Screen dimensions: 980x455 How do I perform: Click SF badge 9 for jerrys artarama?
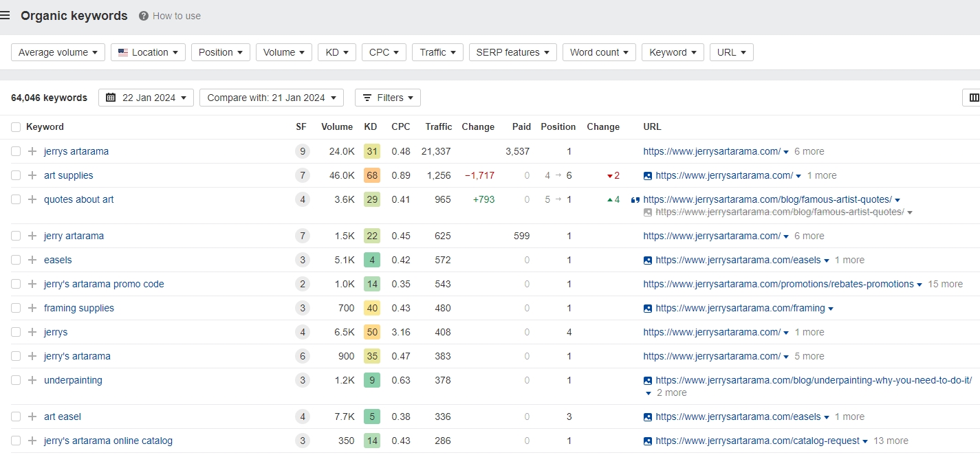coord(301,151)
